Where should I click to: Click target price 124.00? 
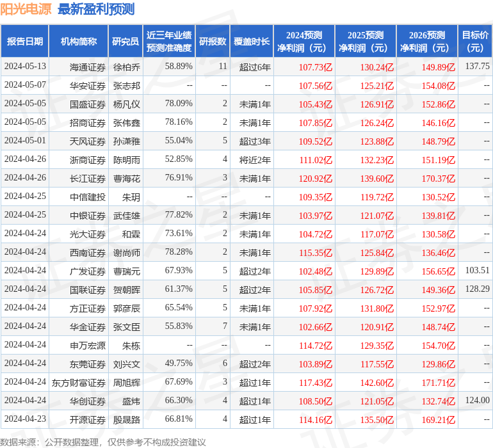coord(477,400)
